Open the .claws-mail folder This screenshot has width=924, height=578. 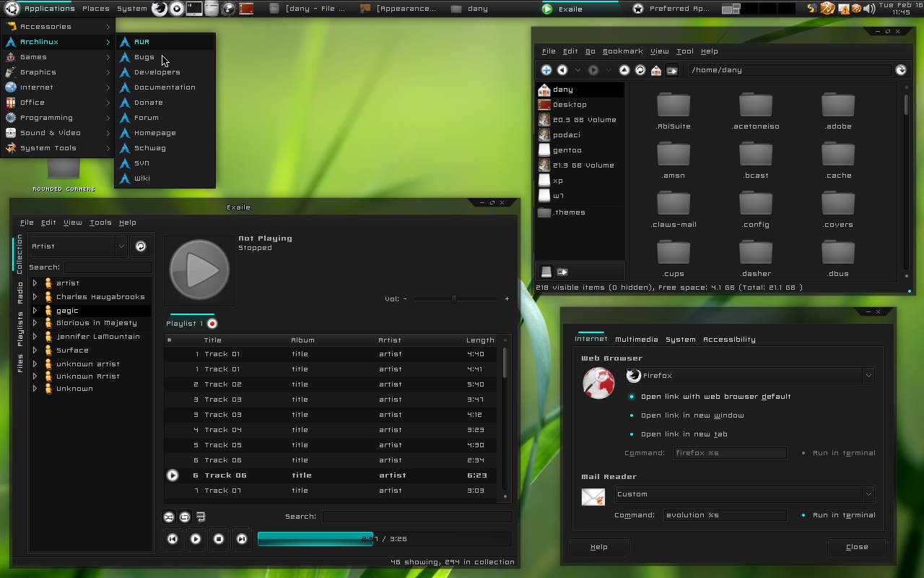[x=674, y=210]
